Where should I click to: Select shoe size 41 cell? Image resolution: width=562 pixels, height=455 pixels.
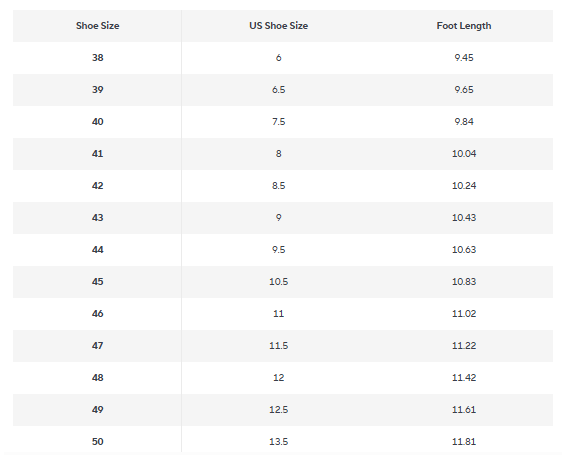pos(97,153)
